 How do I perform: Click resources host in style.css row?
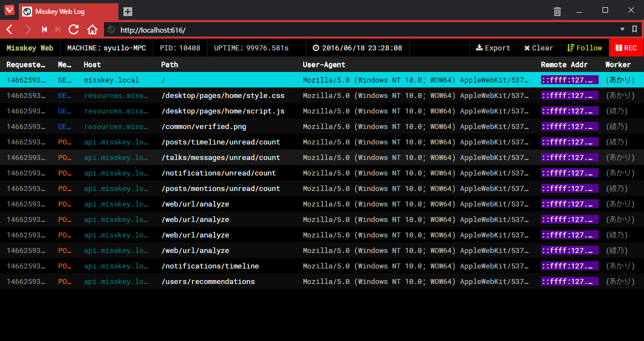(116, 95)
